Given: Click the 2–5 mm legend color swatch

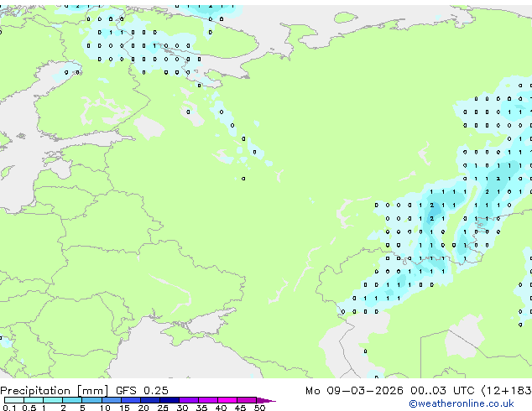Looking at the screenshot, I should tap(72, 400).
